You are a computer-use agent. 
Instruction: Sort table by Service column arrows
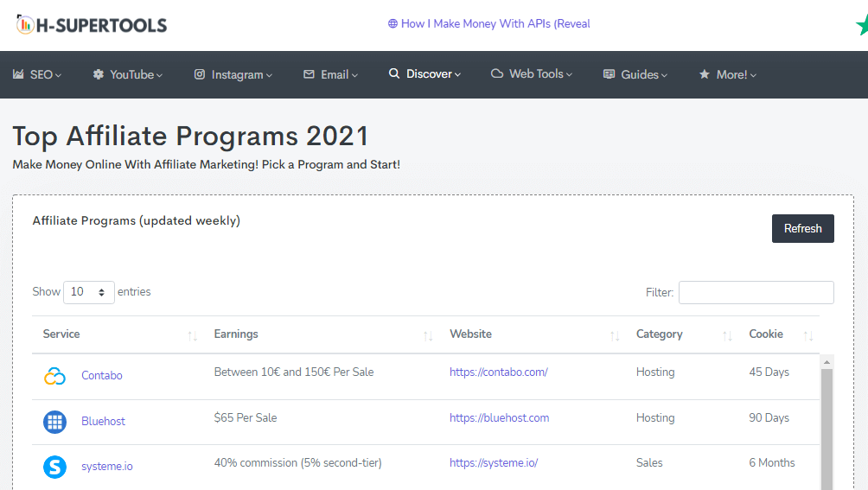click(x=192, y=335)
